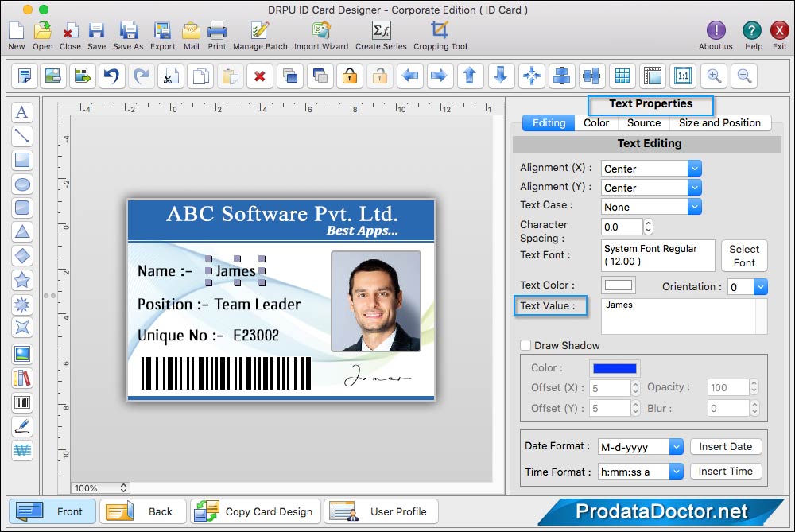
Task: Adjust shadow Opacity stepper
Action: 754,387
